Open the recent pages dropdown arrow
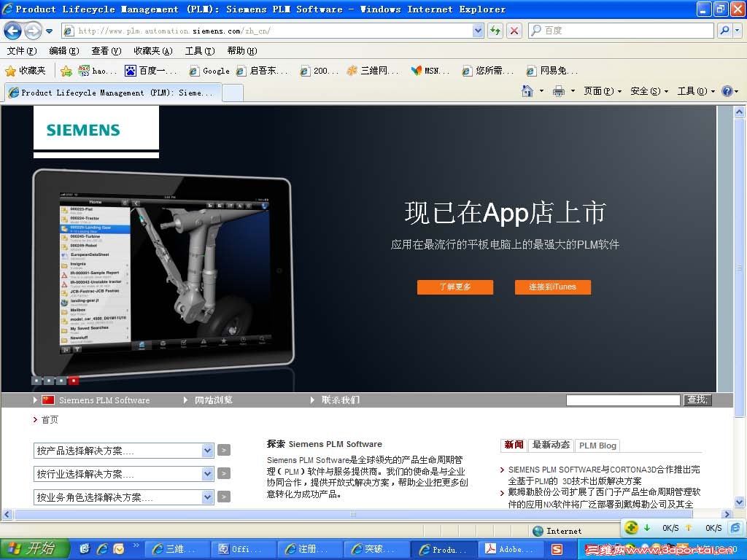The image size is (747, 560). (49, 31)
